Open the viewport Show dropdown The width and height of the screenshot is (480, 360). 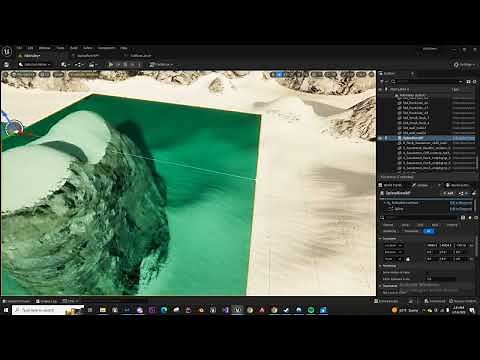coord(59,75)
